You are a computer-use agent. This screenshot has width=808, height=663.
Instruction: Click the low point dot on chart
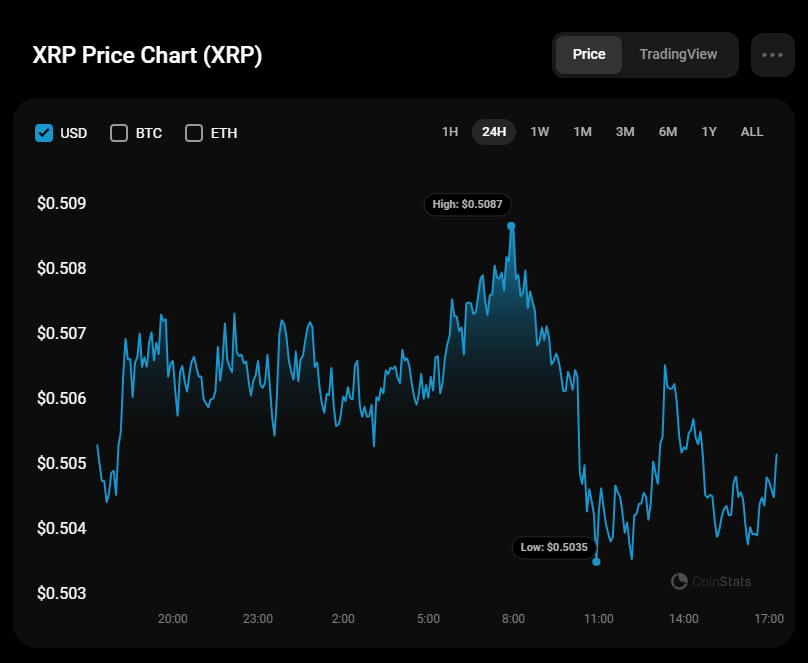[596, 562]
